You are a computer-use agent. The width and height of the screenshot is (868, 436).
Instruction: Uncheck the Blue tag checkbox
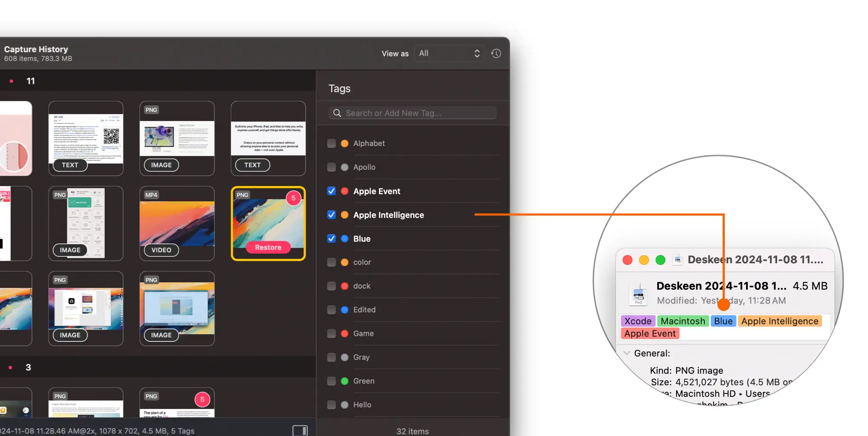click(x=332, y=238)
